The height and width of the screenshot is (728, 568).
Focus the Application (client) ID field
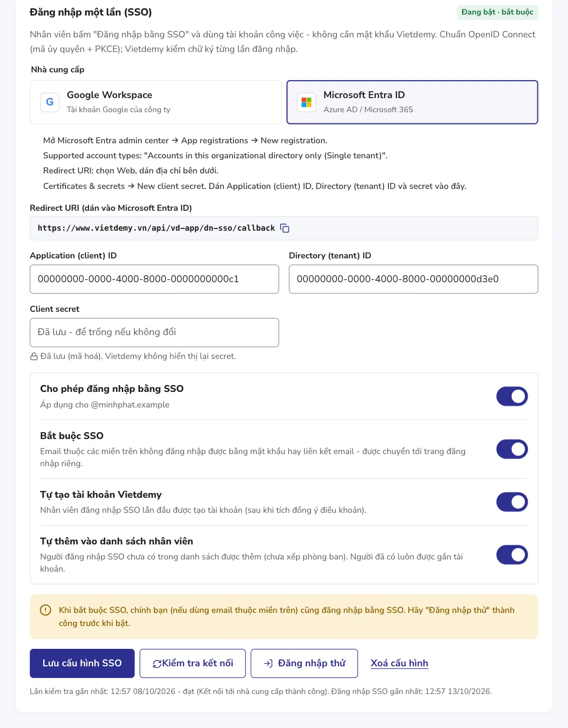[154, 279]
